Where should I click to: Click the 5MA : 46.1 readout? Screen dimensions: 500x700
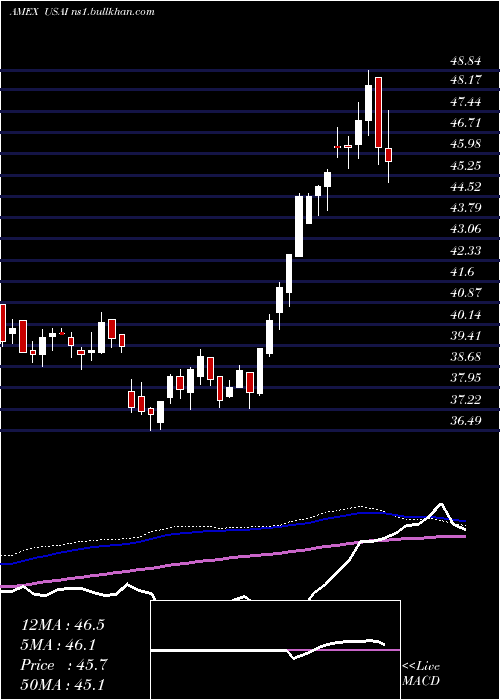point(59,645)
